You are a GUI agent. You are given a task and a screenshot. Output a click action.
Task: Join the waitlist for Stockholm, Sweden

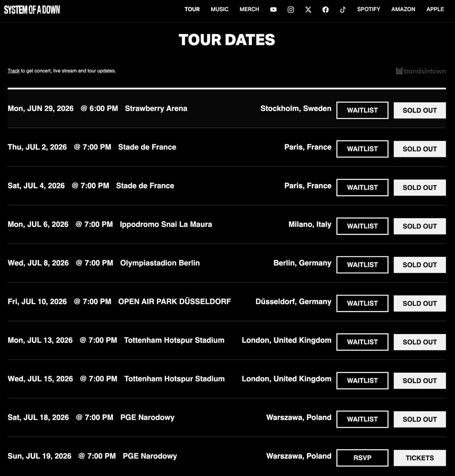pos(362,110)
